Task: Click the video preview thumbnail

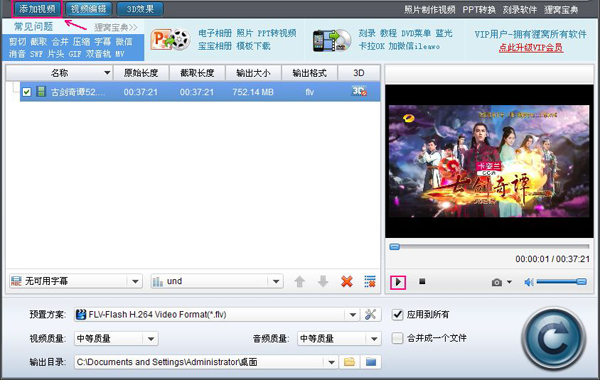Action: (x=489, y=161)
